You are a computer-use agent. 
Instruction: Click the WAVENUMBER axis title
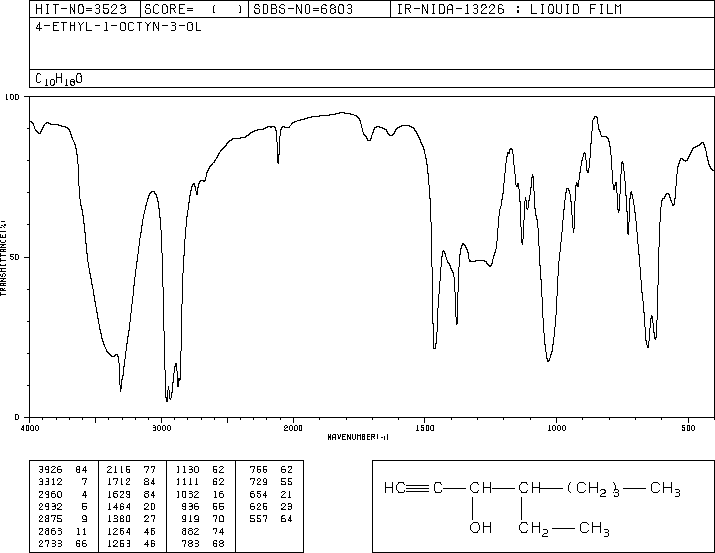pos(358,437)
